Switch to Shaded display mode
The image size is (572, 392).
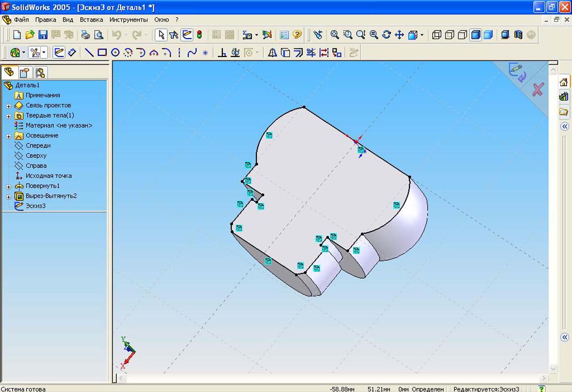coord(488,35)
